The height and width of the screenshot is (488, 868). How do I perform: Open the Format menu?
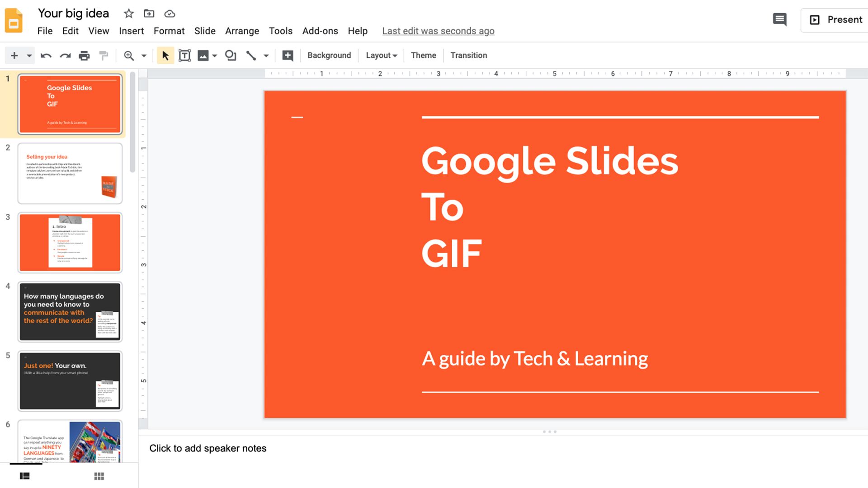point(169,31)
